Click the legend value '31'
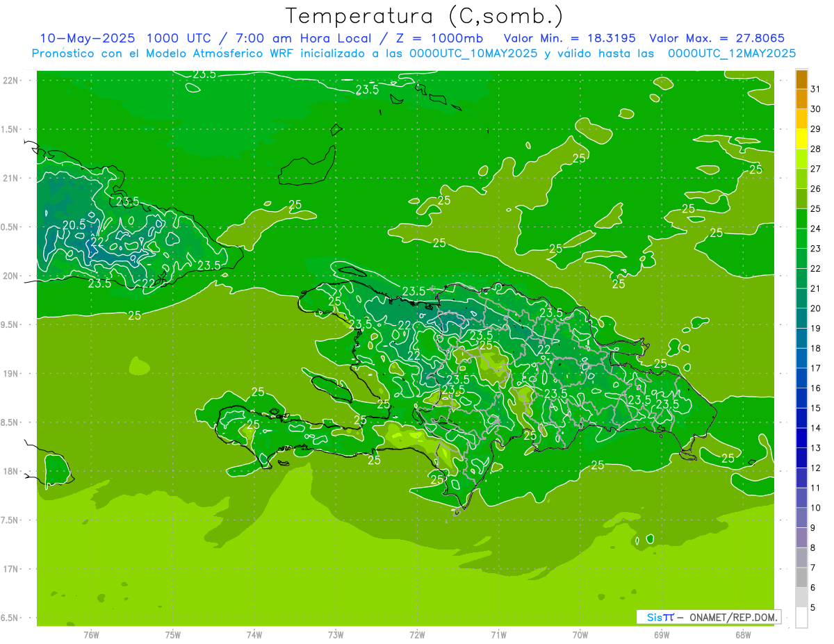The image size is (834, 644). click(x=816, y=89)
